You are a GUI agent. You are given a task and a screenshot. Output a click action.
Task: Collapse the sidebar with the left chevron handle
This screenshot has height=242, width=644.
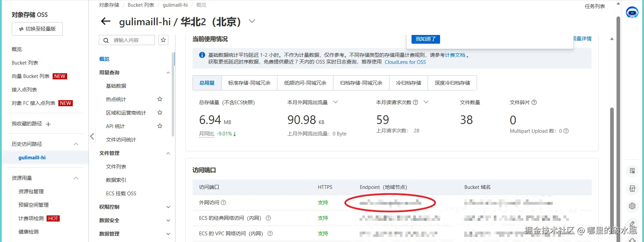[92, 136]
